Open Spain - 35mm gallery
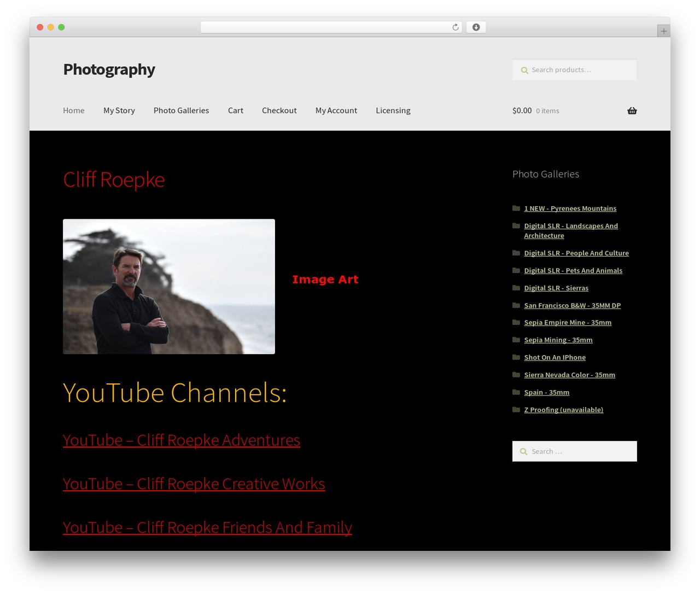The width and height of the screenshot is (700, 593). (x=546, y=393)
